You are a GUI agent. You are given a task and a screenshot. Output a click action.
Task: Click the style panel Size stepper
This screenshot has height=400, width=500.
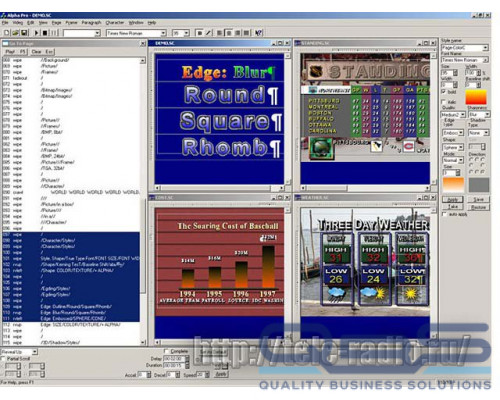coord(456,73)
